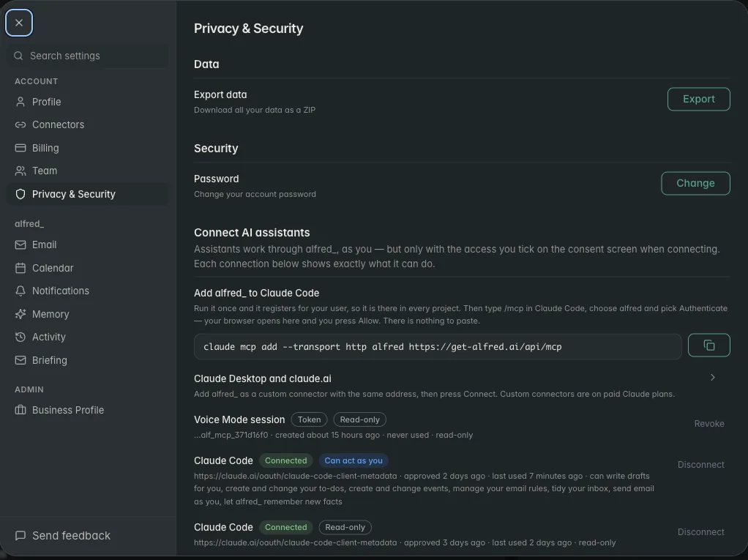Open Briefing settings label
748x560 pixels.
(x=50, y=360)
